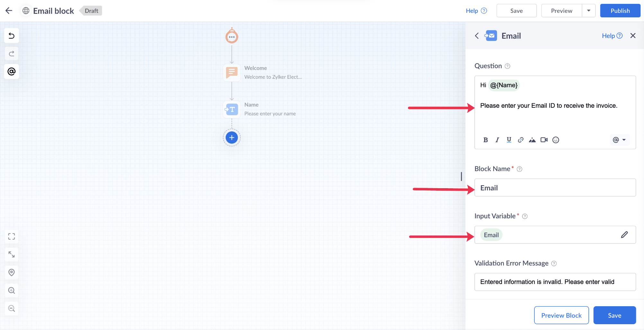
Task: Click the Welcome block label
Action: click(x=255, y=68)
